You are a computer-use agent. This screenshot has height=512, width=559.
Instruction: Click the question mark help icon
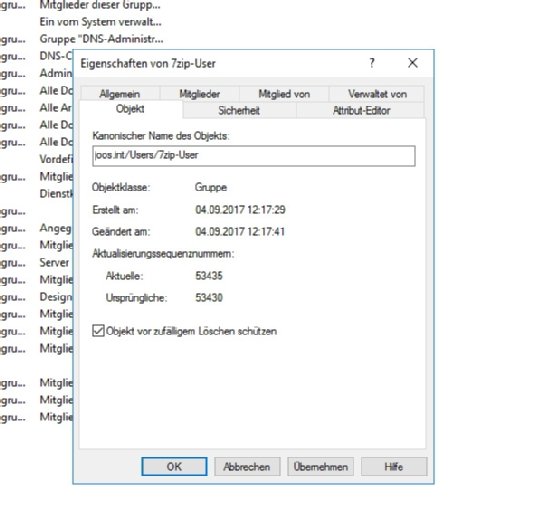coord(372,63)
